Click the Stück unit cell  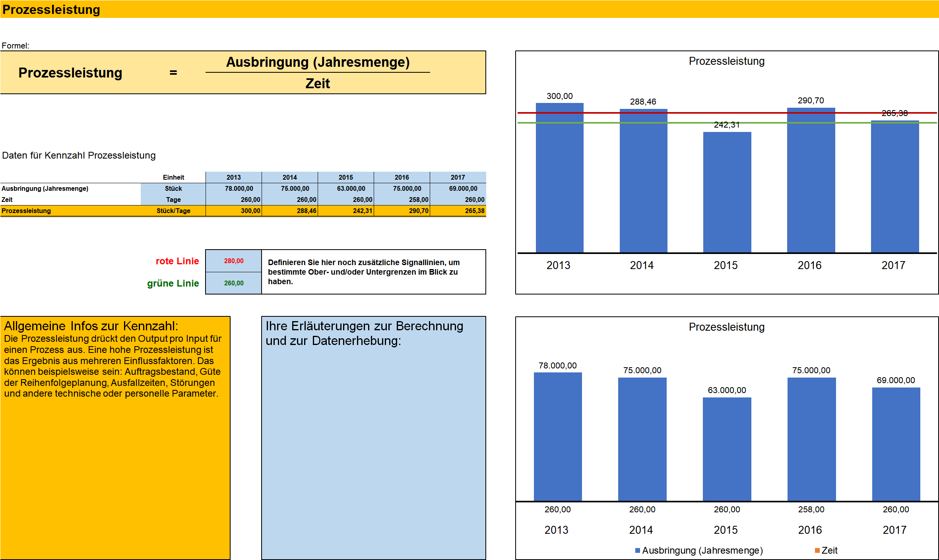point(173,188)
